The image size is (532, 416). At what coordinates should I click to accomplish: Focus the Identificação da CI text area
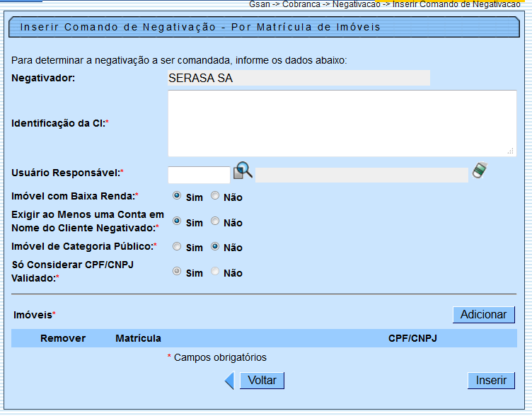tap(342, 123)
